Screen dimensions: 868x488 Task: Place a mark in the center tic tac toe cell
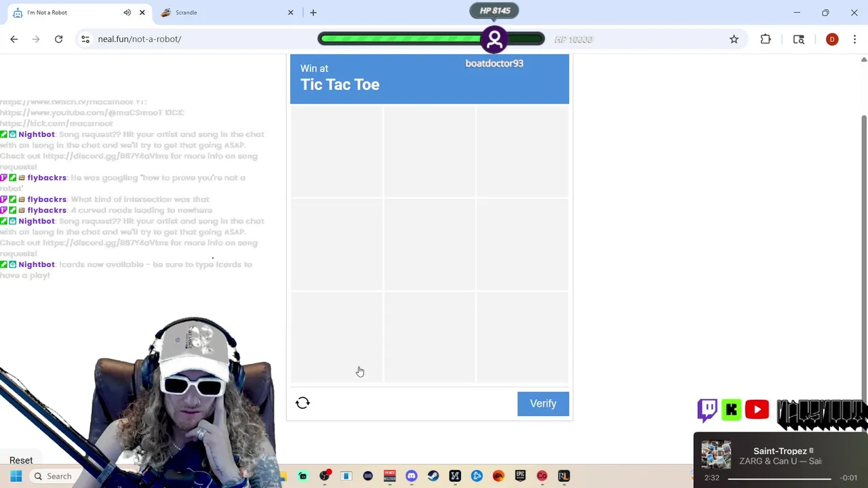tap(429, 245)
